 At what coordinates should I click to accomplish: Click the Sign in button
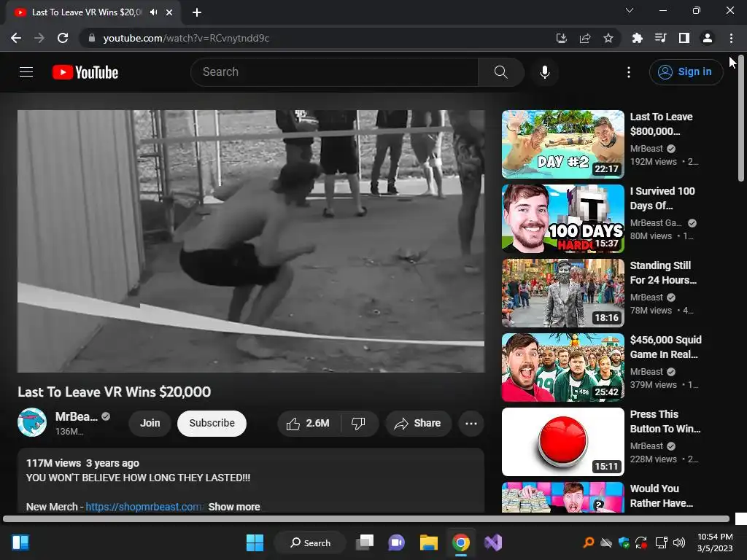click(686, 72)
